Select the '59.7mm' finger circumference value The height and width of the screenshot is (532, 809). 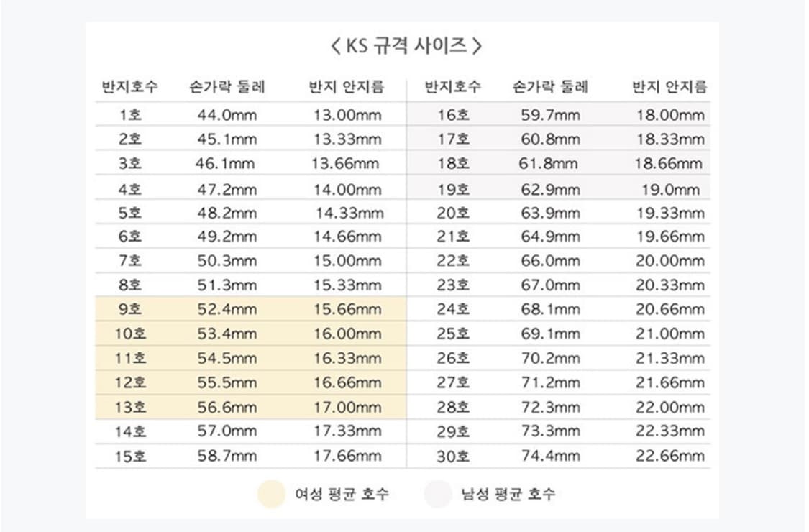550,115
